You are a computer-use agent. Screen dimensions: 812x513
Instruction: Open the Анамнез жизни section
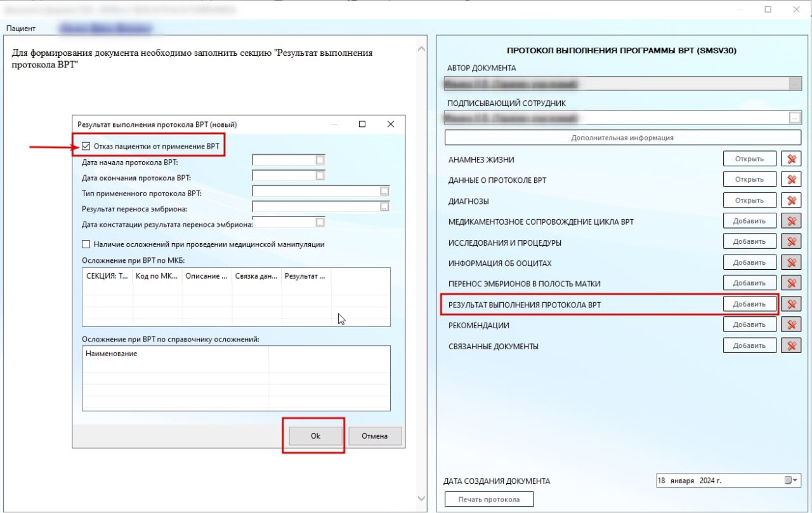749,159
